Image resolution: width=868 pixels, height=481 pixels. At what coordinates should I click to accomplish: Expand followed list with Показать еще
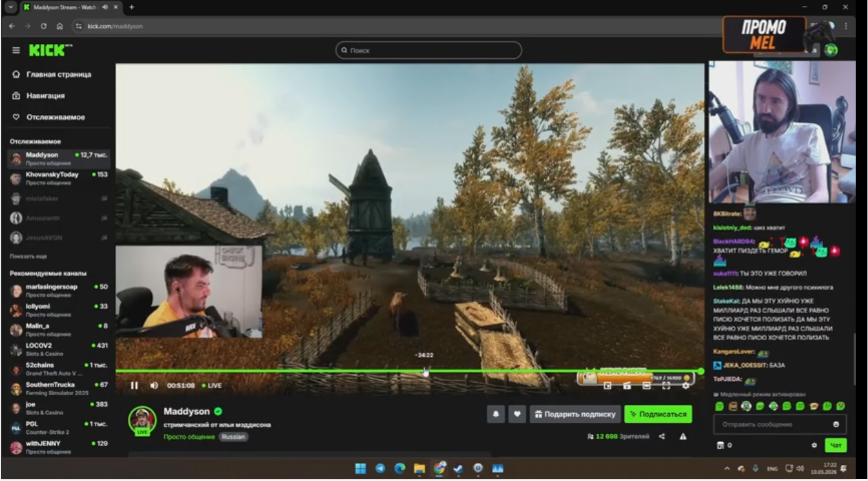[28, 257]
